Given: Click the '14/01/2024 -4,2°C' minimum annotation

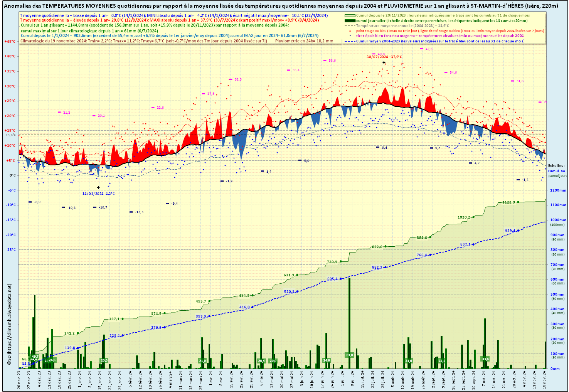Looking at the screenshot, I should click(x=98, y=193).
